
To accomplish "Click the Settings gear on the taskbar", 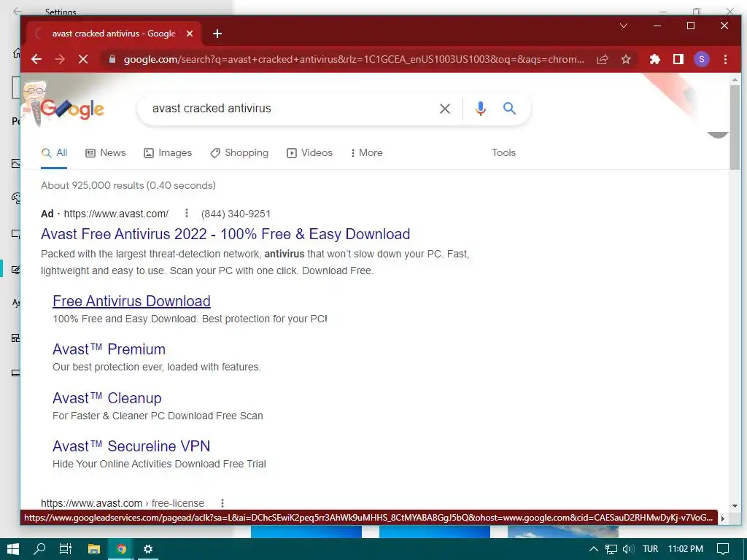I will pos(148,549).
